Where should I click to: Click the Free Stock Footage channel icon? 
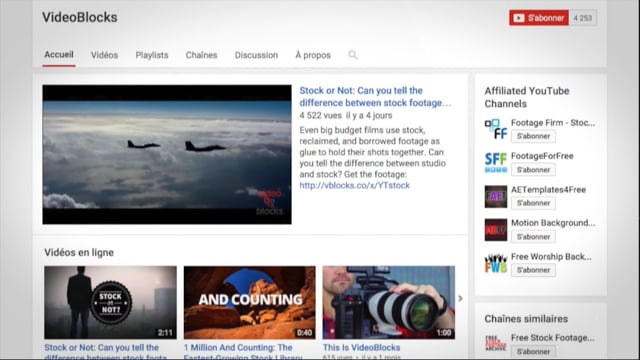coord(496,344)
